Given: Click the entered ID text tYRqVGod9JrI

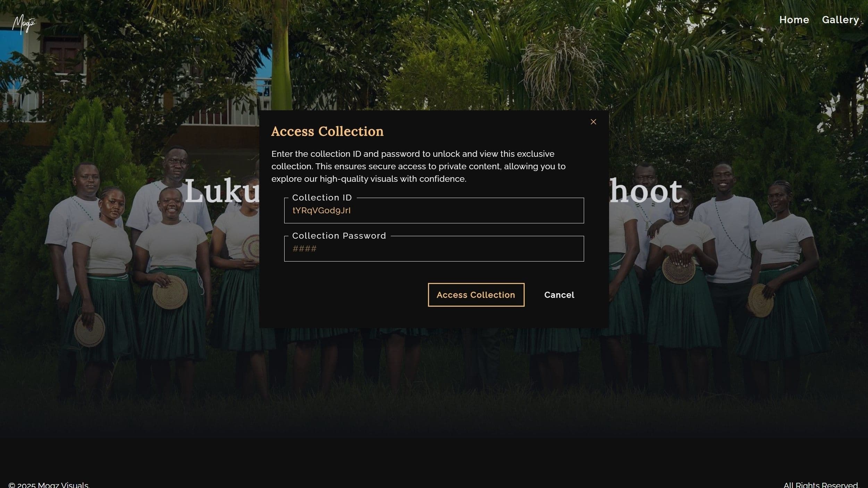Looking at the screenshot, I should (321, 211).
